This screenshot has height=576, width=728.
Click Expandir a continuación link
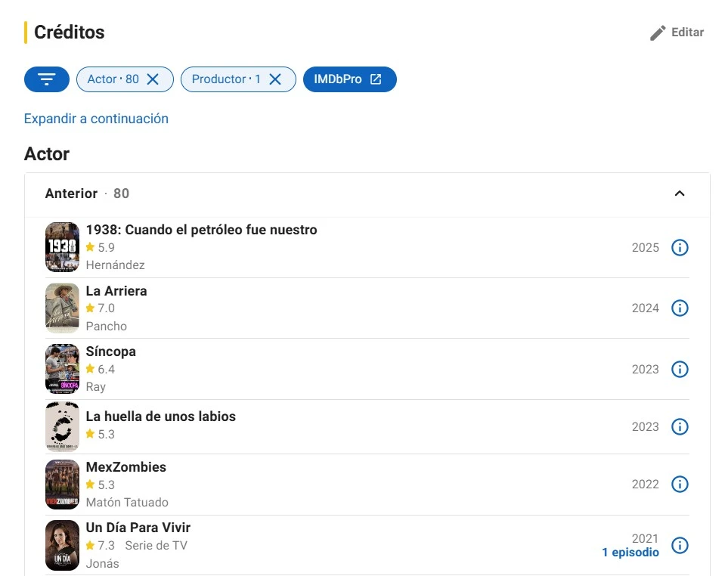tap(96, 119)
